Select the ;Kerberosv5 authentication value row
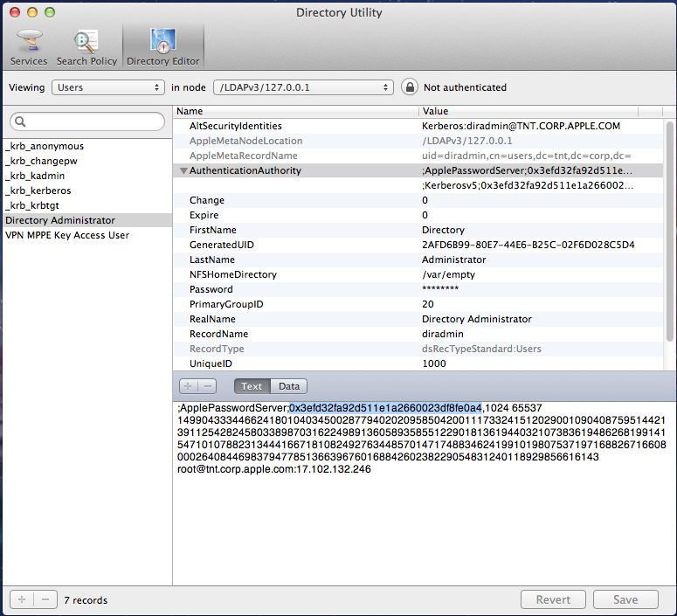 (418, 185)
